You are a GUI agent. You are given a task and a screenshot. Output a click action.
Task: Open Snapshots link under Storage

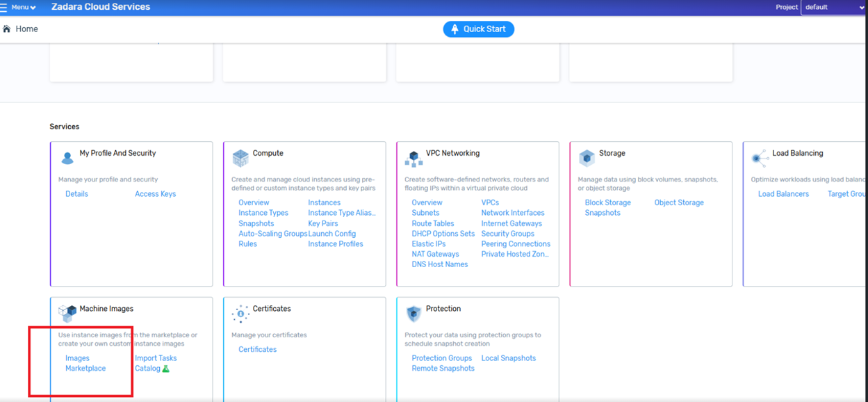[x=603, y=213]
